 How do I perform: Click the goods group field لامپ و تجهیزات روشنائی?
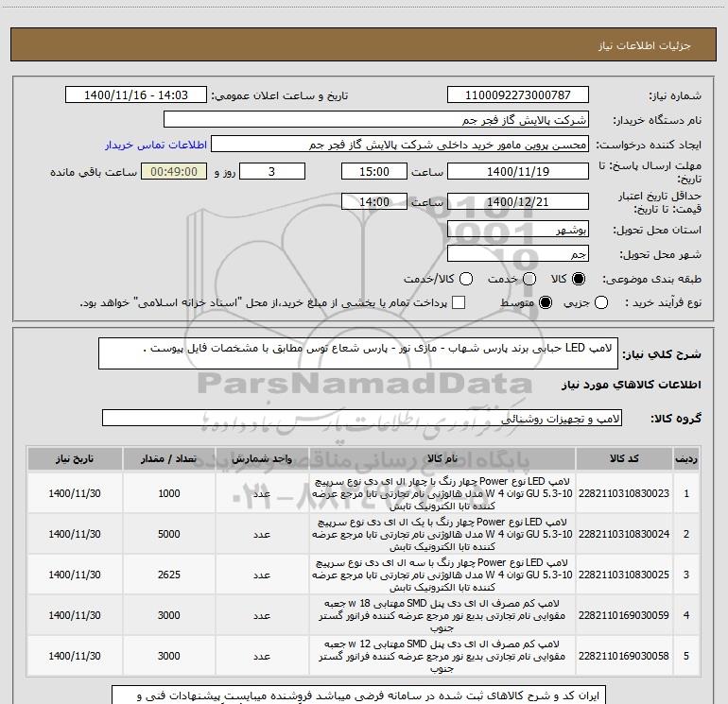(x=362, y=418)
